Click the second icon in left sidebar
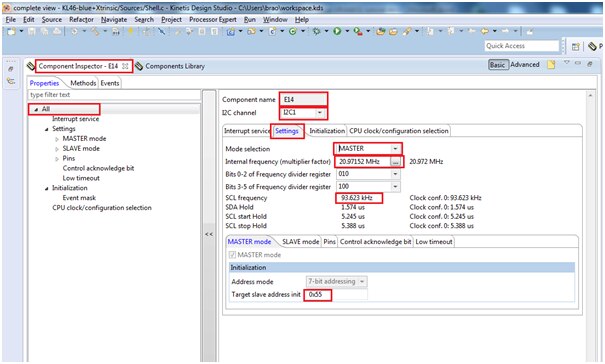This screenshot has height=364, width=605. pos(11,81)
